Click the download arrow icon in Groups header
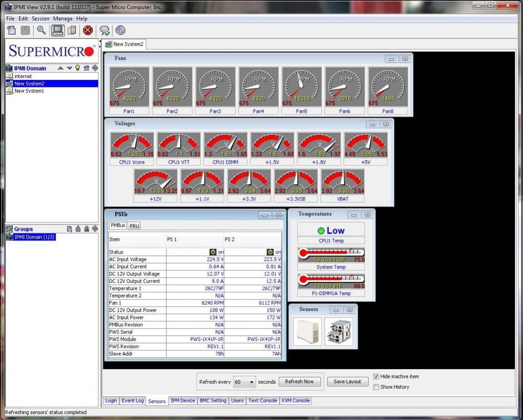Image resolution: width=523 pixels, height=420 pixels. (78, 229)
